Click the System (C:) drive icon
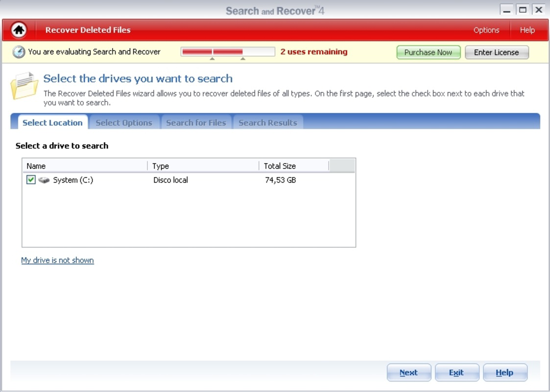The width and height of the screenshot is (550, 392). tap(44, 180)
